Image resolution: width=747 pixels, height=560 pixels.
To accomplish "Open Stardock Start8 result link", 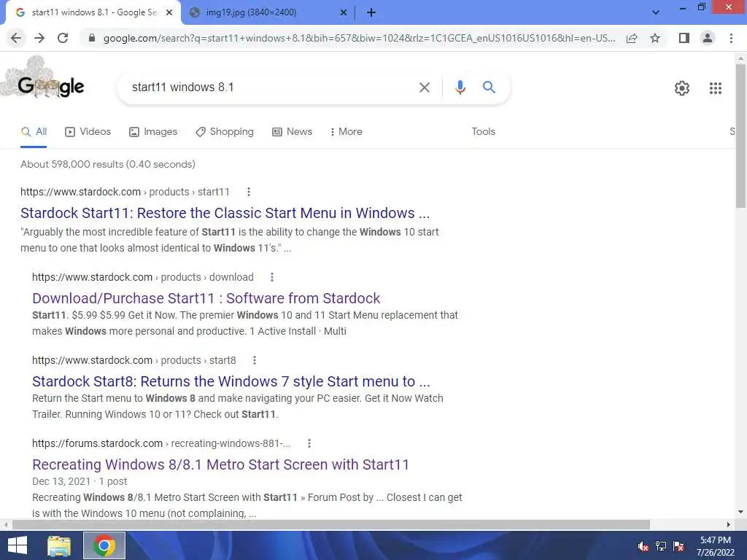I will (x=231, y=381).
